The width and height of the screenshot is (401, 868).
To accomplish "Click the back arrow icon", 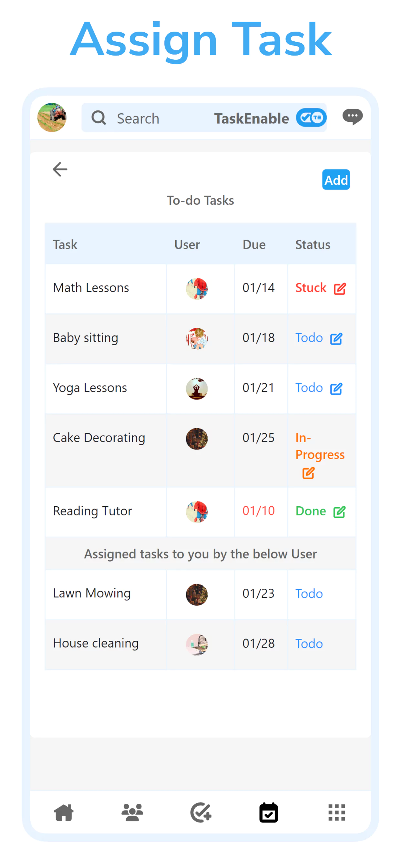I will [60, 169].
